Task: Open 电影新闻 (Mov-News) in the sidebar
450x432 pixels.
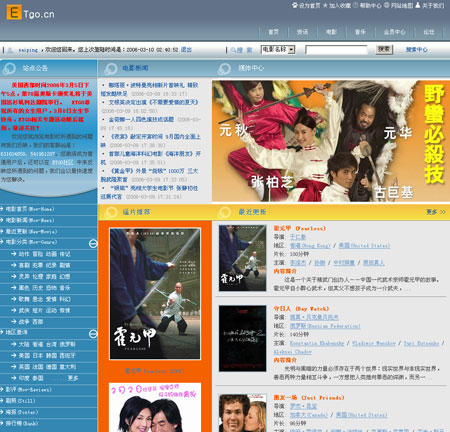Action: point(30,220)
